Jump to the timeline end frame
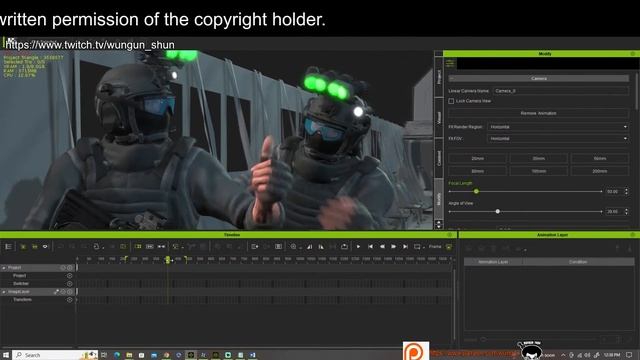 click(x=405, y=247)
